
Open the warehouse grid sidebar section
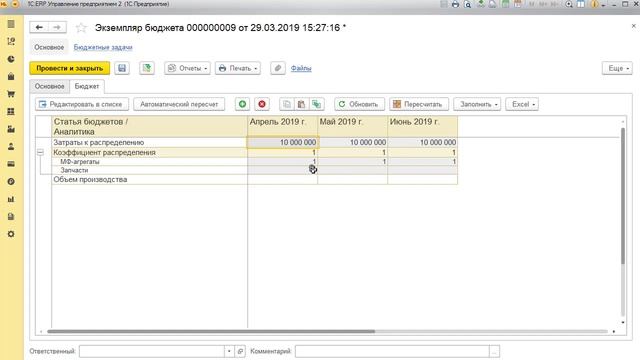(11, 111)
